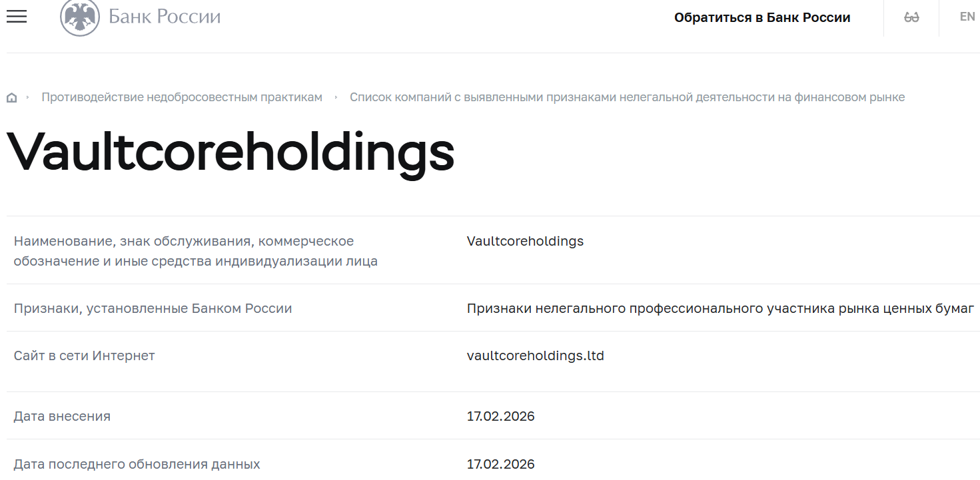
Task: Click EN to toggle English version
Action: 967,16
